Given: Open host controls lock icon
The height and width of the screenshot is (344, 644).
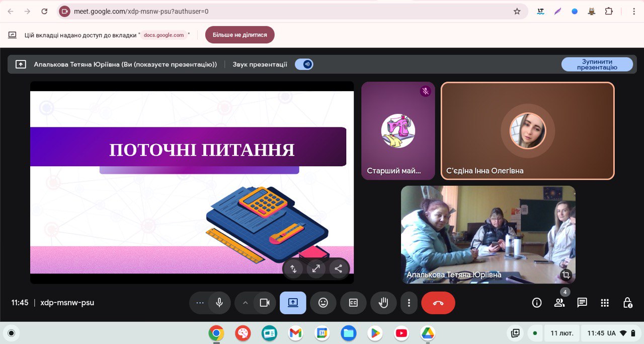Looking at the screenshot, I should tap(627, 303).
